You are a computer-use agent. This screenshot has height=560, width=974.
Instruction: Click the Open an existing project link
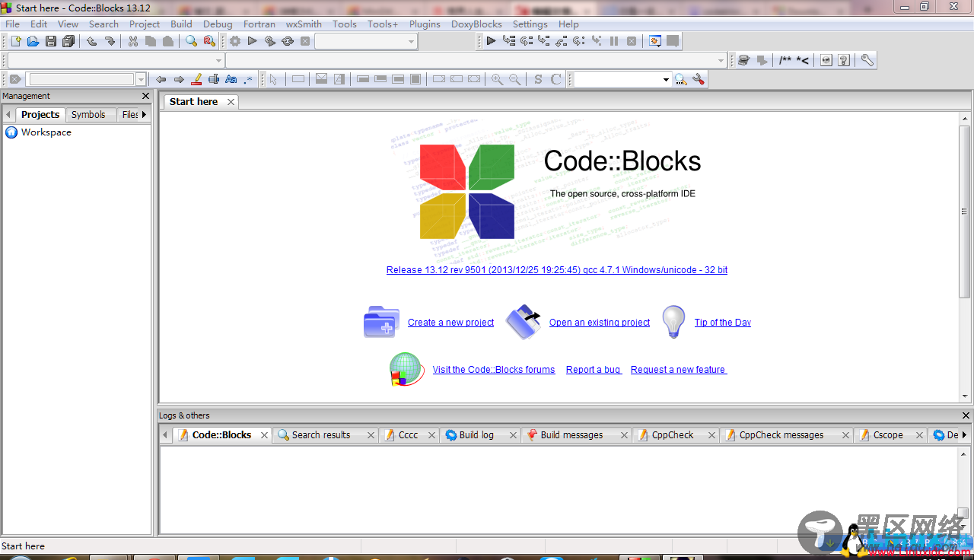(x=600, y=323)
